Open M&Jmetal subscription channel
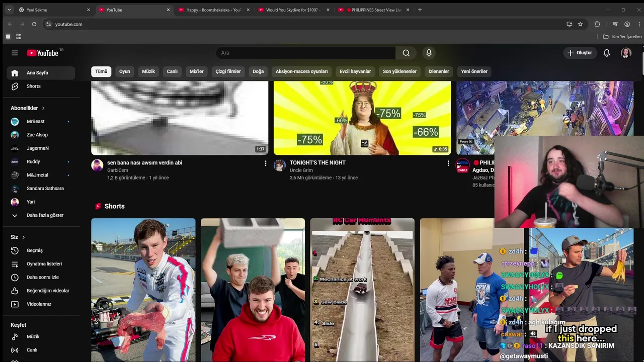The height and width of the screenshot is (362, 644). tap(41, 175)
